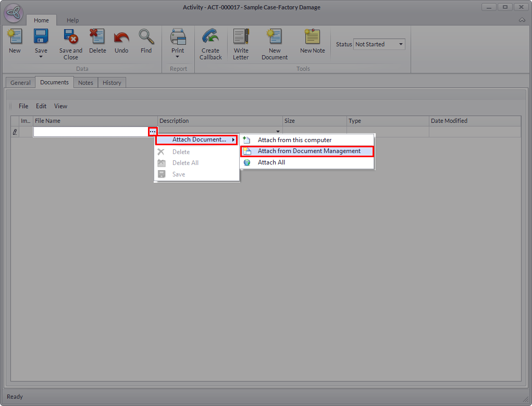Switch to the Notes tab
This screenshot has height=406, width=532.
click(85, 83)
